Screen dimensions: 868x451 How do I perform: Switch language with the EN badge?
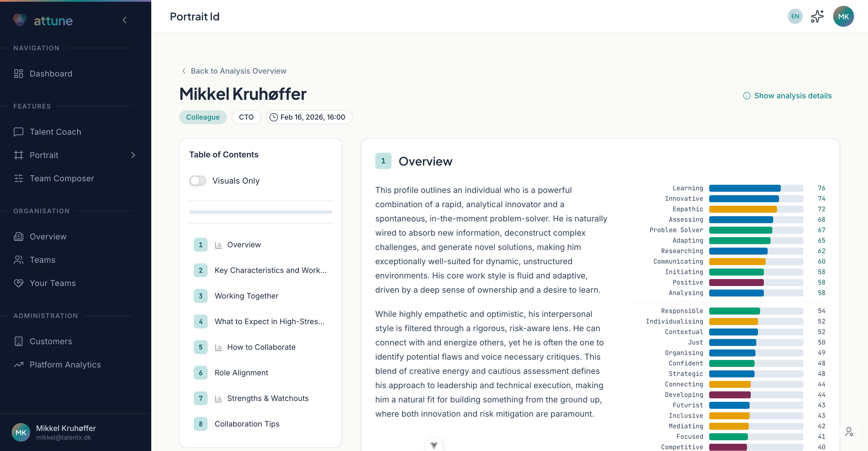(x=795, y=16)
